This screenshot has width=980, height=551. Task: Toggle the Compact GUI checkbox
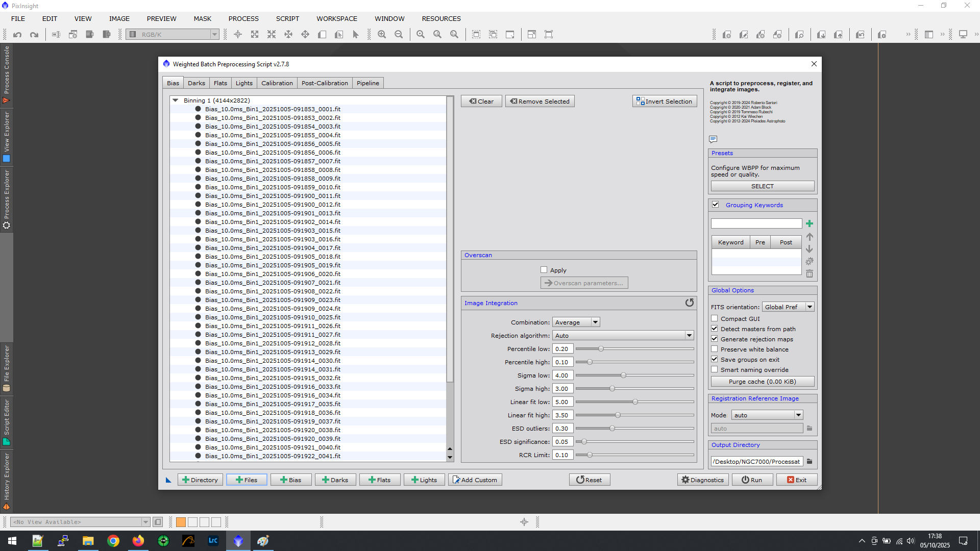(715, 318)
